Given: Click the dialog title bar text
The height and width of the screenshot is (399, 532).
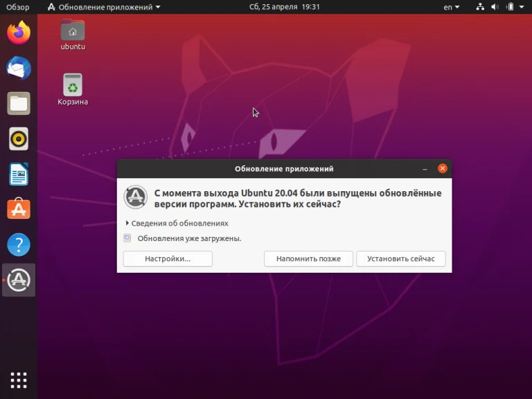Looking at the screenshot, I should [x=284, y=169].
